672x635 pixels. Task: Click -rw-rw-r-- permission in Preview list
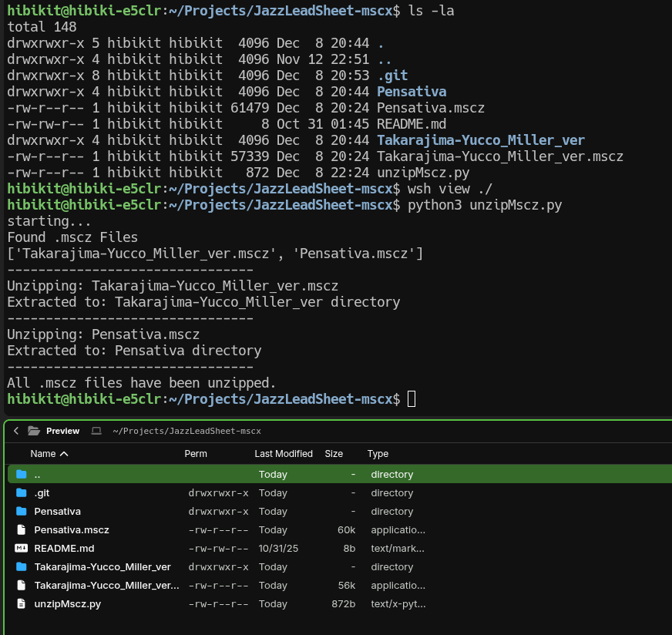218,548
